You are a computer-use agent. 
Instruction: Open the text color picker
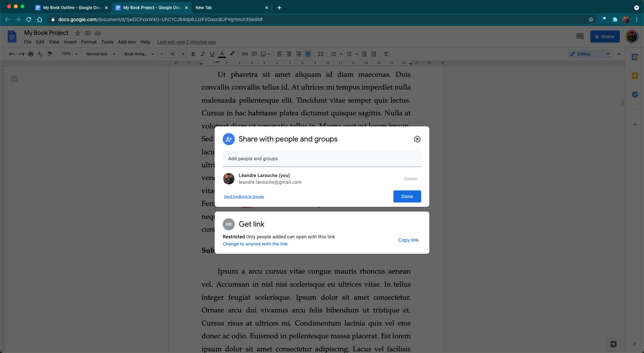click(x=222, y=54)
